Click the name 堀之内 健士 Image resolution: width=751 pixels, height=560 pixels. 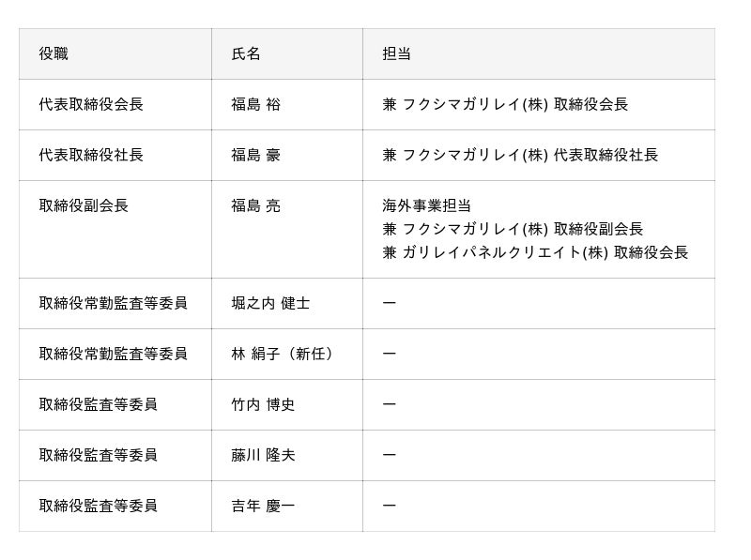pyautogui.click(x=270, y=304)
